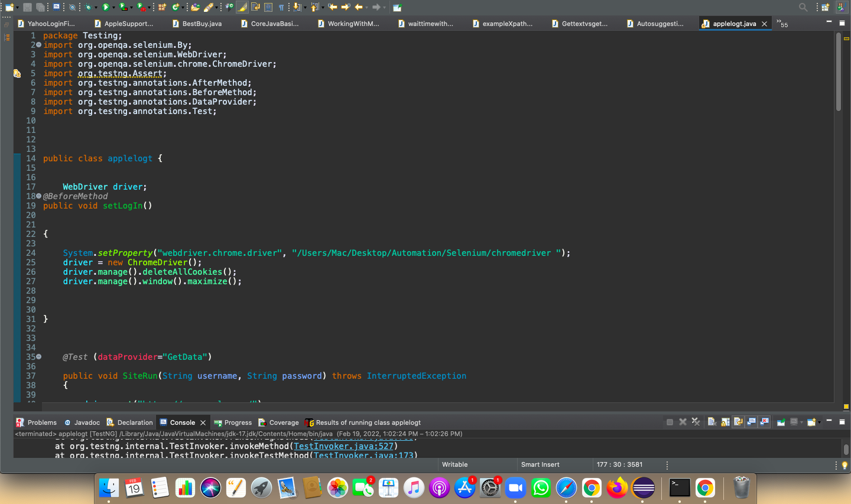Toggle Show Console on Standard Out
The image size is (851, 504).
pos(751,422)
